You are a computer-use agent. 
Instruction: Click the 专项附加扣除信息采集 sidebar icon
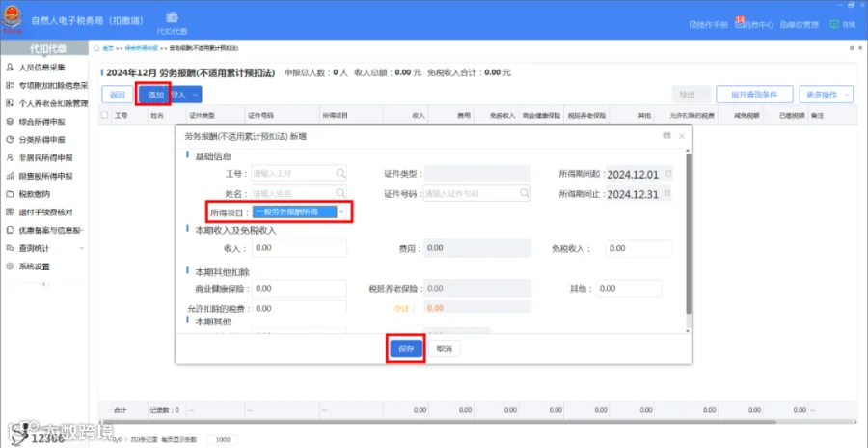click(x=10, y=85)
